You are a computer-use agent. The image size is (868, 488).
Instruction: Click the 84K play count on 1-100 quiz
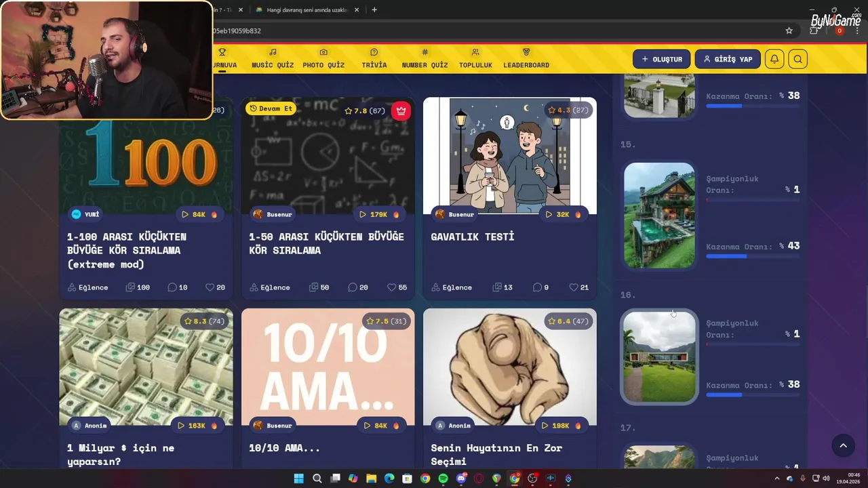click(x=199, y=214)
